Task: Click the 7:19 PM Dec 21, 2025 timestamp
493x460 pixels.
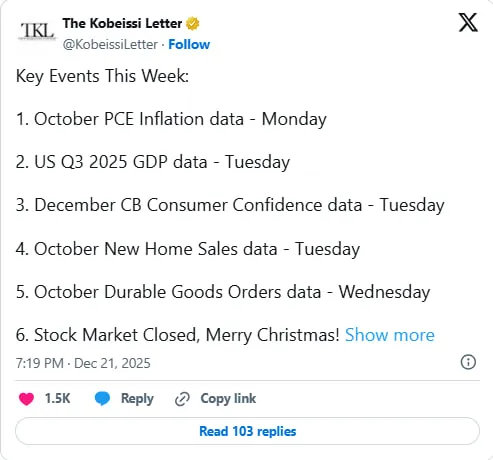Action: click(83, 363)
